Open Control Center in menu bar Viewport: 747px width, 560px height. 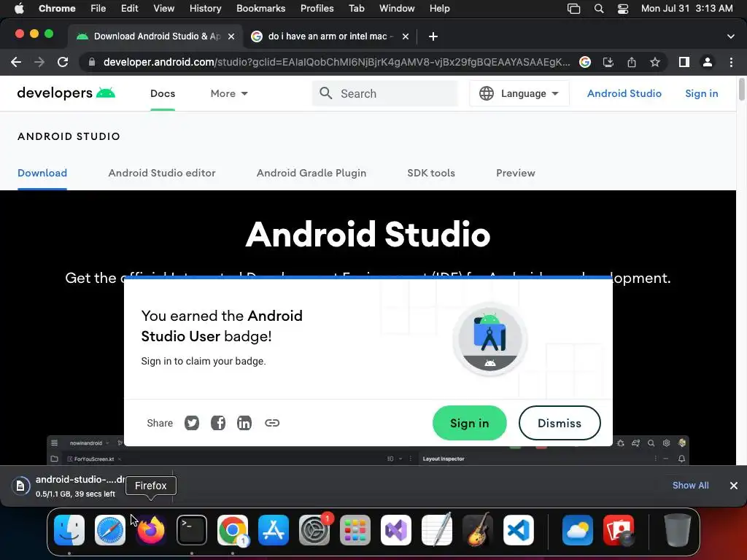pyautogui.click(x=623, y=9)
